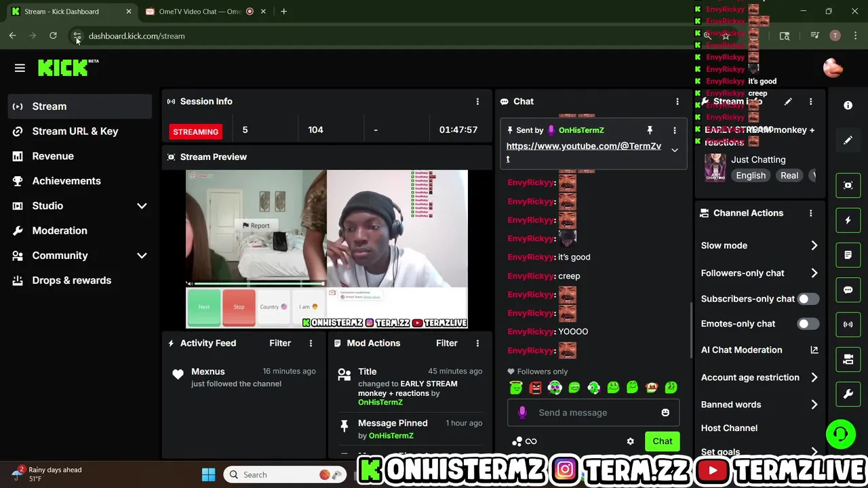Open Host Channel action

coord(729,428)
